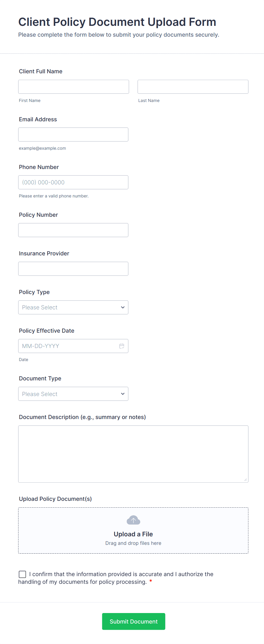The image size is (264, 644).
Task: Open the Policy Type dropdown
Action: [x=73, y=307]
